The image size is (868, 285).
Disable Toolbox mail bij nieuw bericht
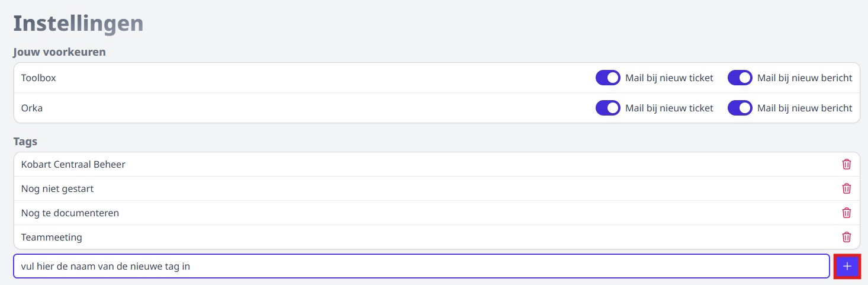click(740, 78)
